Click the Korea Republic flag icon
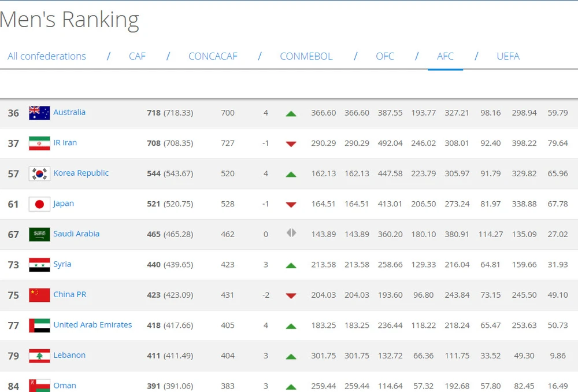The height and width of the screenshot is (392, 578). pyautogui.click(x=39, y=173)
